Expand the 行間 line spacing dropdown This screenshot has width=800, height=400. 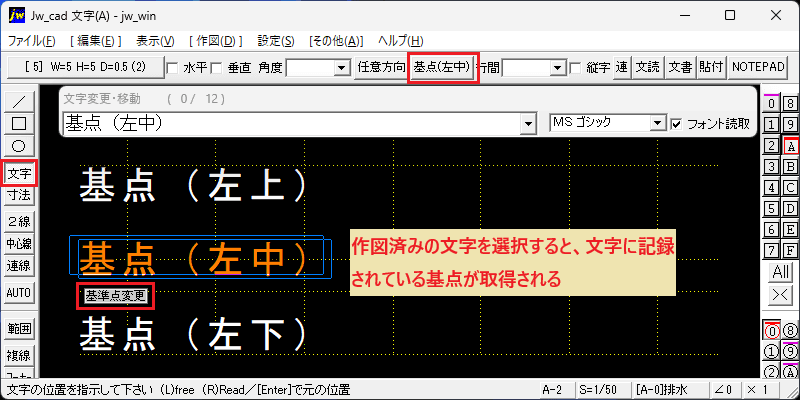pos(558,68)
